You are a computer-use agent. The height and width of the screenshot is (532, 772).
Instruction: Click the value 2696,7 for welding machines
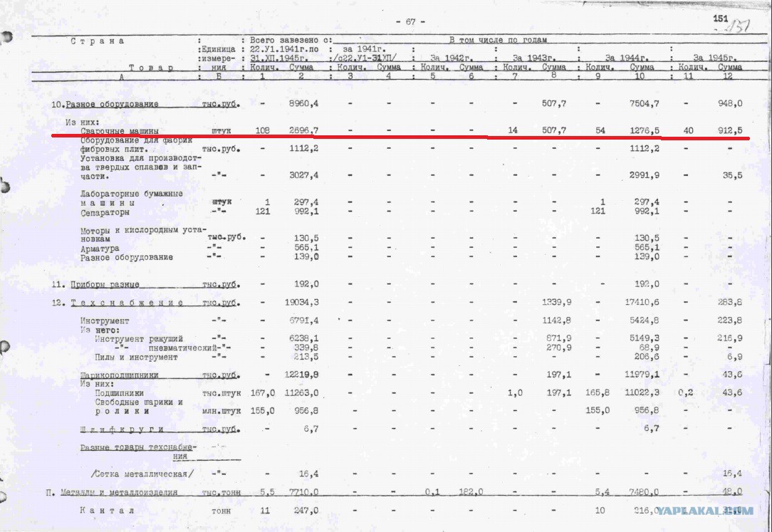[303, 130]
